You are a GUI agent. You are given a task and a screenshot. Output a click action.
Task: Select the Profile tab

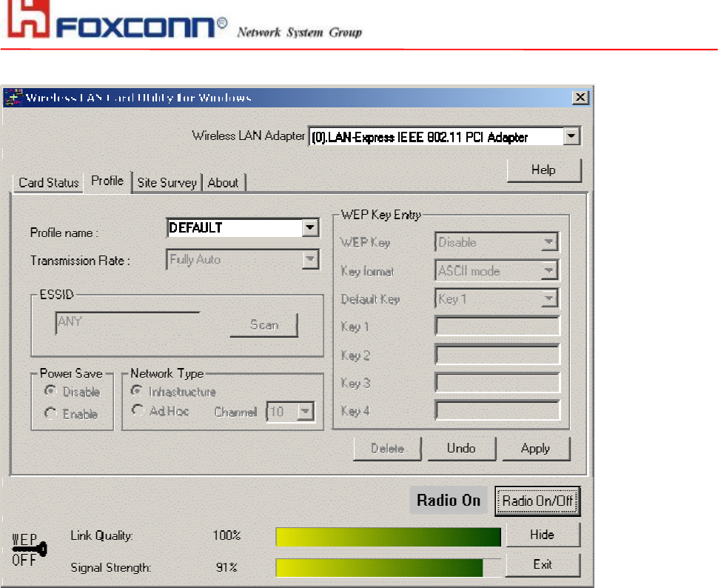pos(107,181)
